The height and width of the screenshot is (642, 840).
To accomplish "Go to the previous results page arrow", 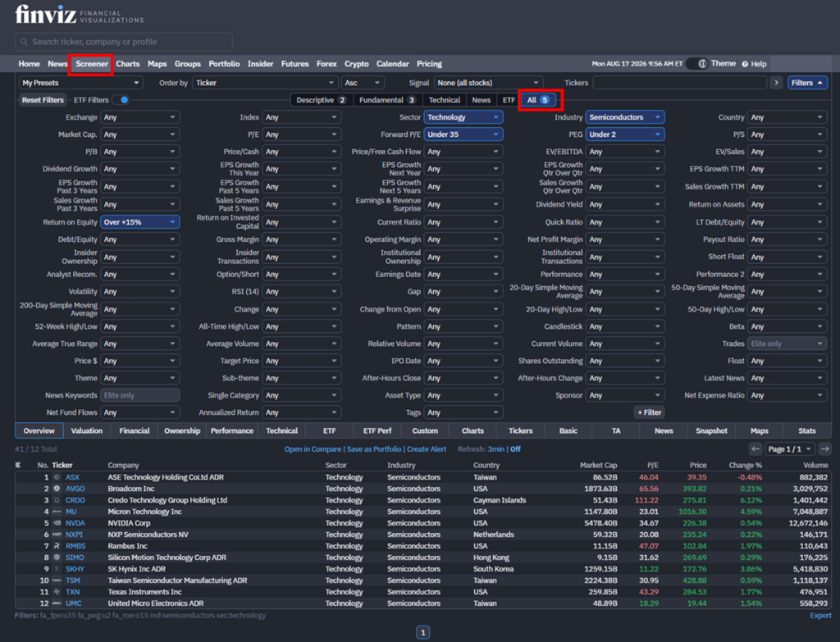I will coord(756,448).
